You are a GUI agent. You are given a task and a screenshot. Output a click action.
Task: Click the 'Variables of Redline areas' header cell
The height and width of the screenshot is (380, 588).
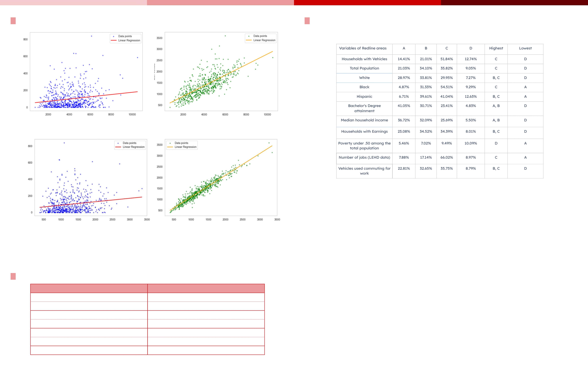[363, 48]
